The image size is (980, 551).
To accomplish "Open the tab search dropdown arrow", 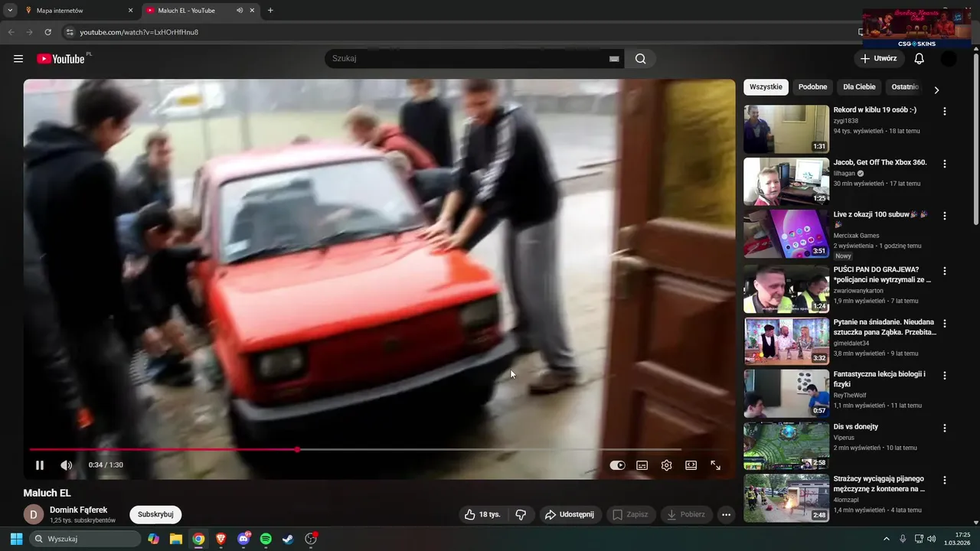I will coord(10,11).
